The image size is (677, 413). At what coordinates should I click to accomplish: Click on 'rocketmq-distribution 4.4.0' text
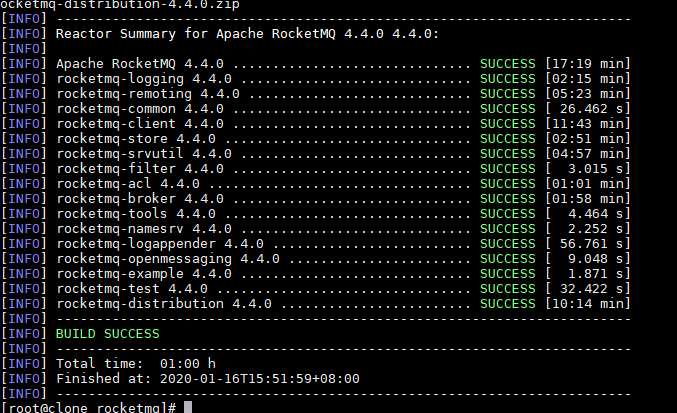[164, 304]
